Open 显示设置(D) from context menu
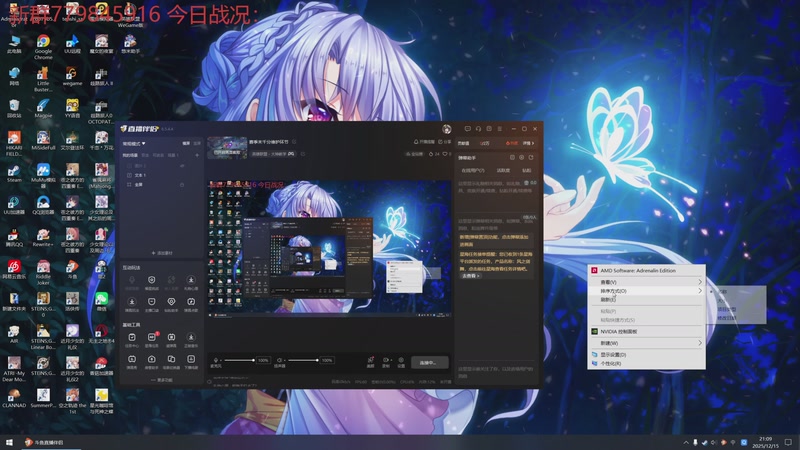This screenshot has width=800, height=450. 646,355
